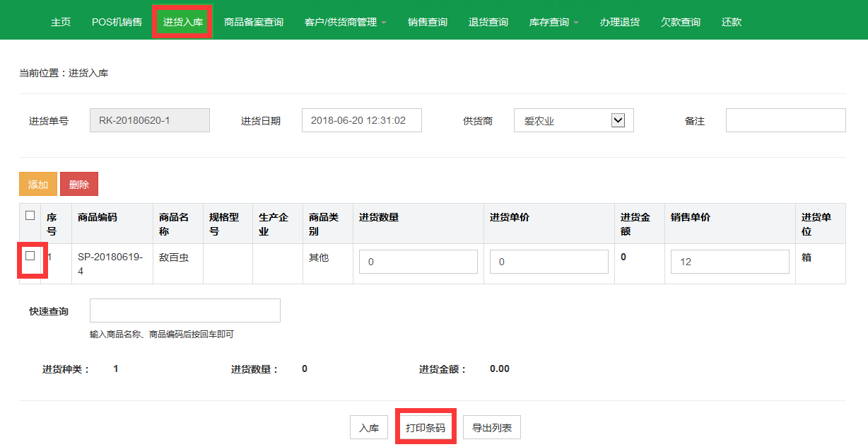Open the 退货查询 page
The image size is (868, 447).
pyautogui.click(x=488, y=22)
